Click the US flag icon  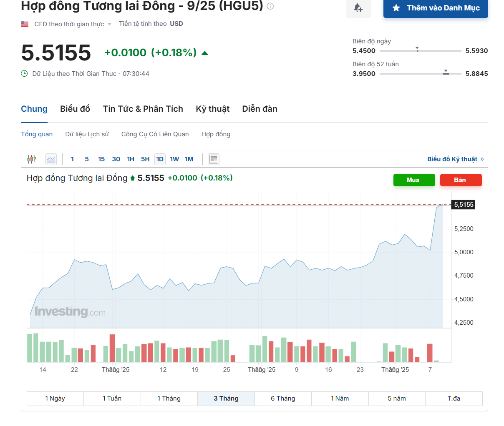(x=25, y=24)
